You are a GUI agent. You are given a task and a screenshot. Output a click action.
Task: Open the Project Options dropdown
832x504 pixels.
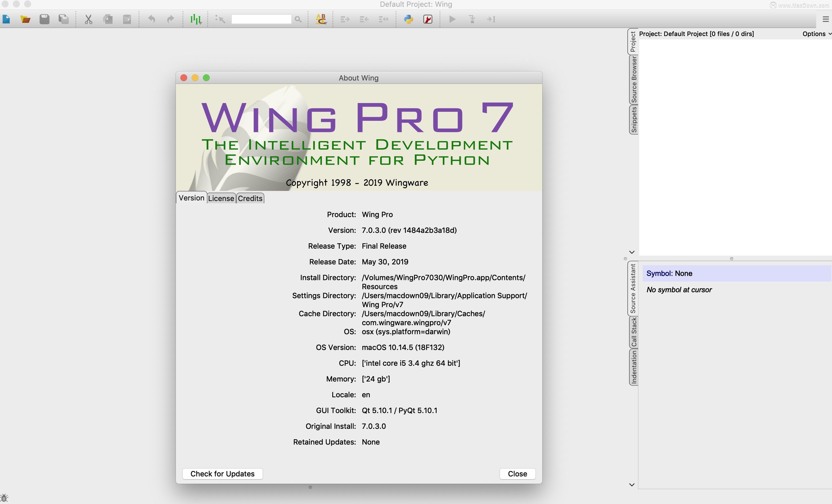tap(816, 34)
